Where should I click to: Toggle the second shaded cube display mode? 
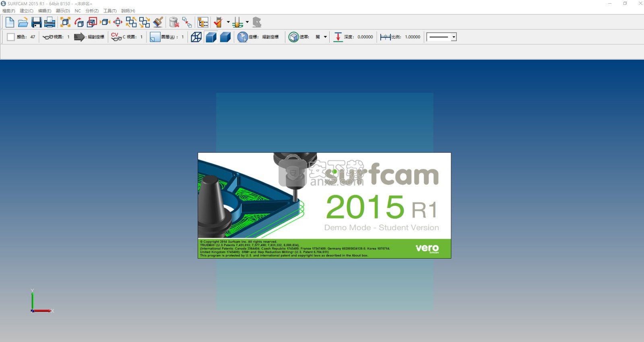pos(225,37)
